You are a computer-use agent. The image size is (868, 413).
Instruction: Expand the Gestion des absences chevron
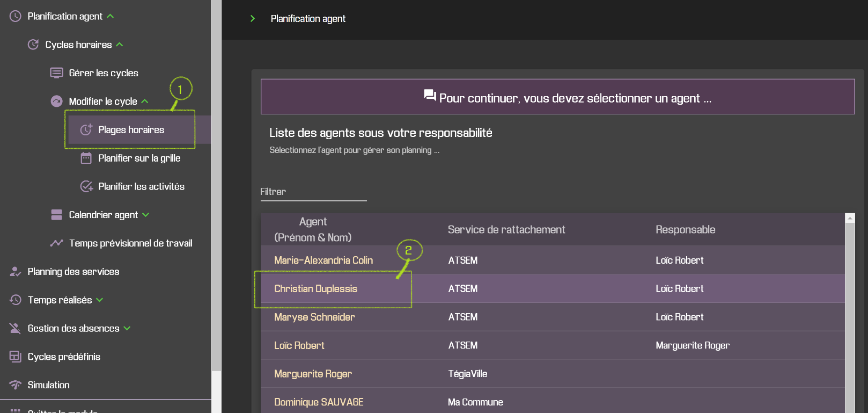(x=127, y=328)
